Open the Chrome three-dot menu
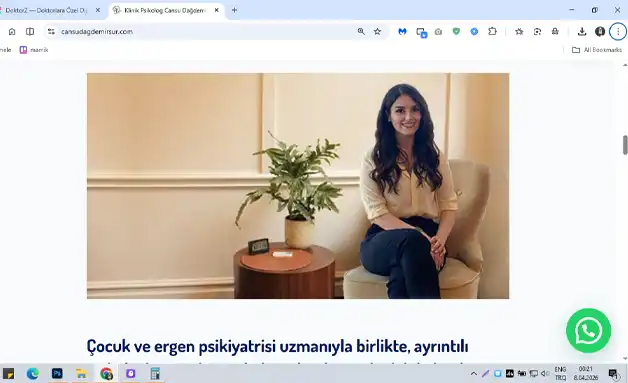The height and width of the screenshot is (383, 628). pos(618,32)
